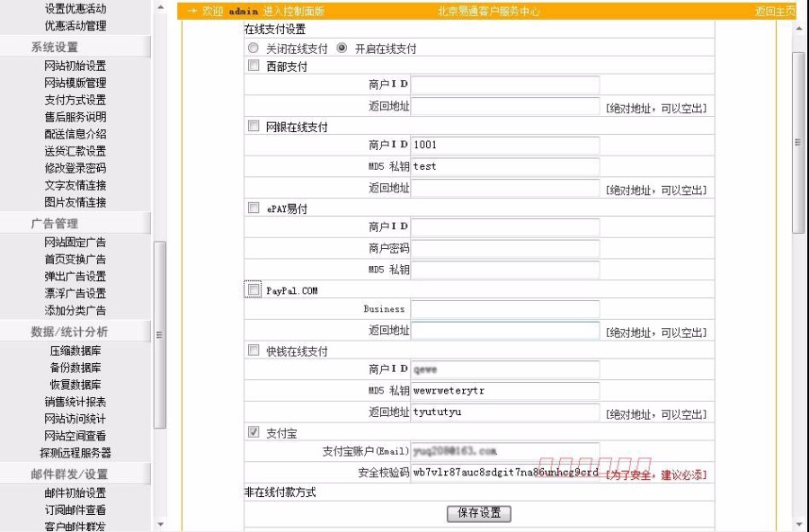Image resolution: width=809 pixels, height=532 pixels.
Task: Uncheck the 支付宝 checkbox
Action: tap(253, 432)
